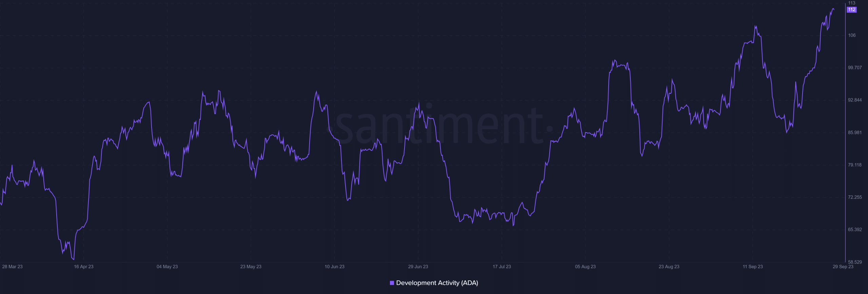Select the 28 Mar 23 date label

pos(12,267)
